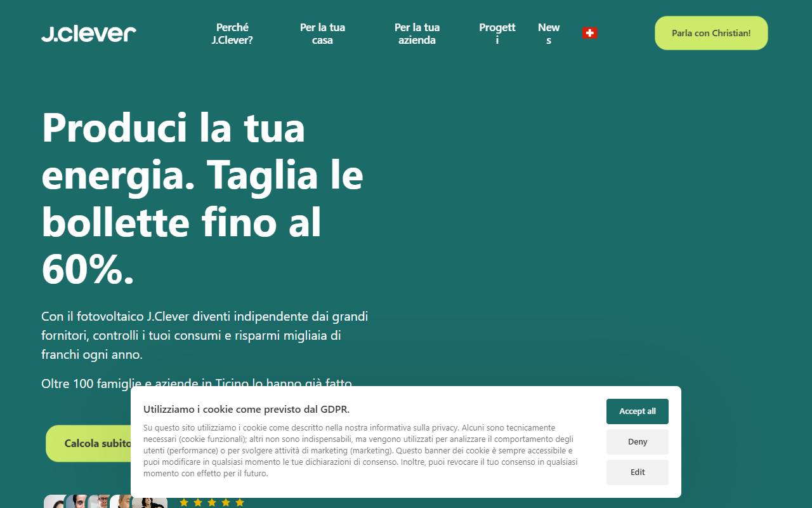Deny cookies in the GDPR banner
This screenshot has height=508, width=812.
pos(638,442)
